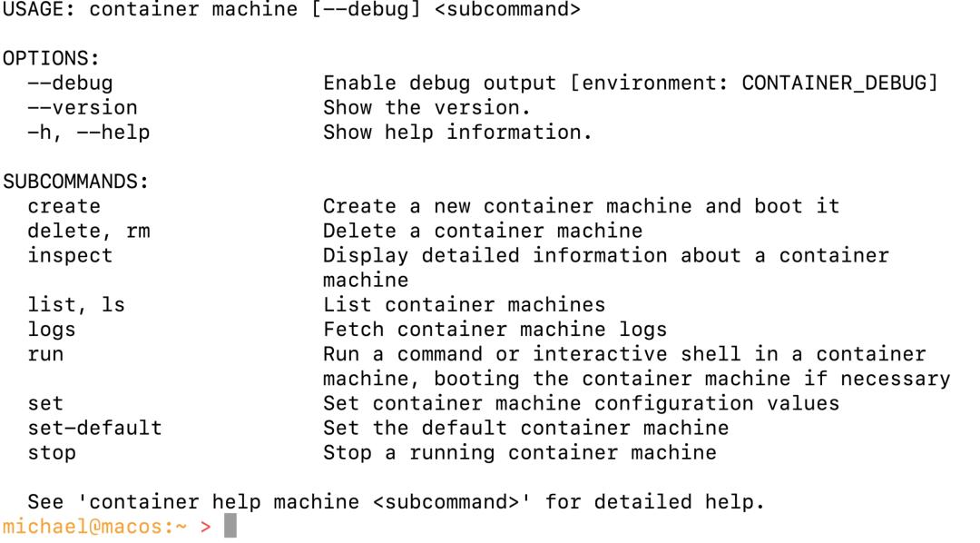The image size is (980, 543).
Task: Click the 'set' subcommand name
Action: [x=45, y=403]
